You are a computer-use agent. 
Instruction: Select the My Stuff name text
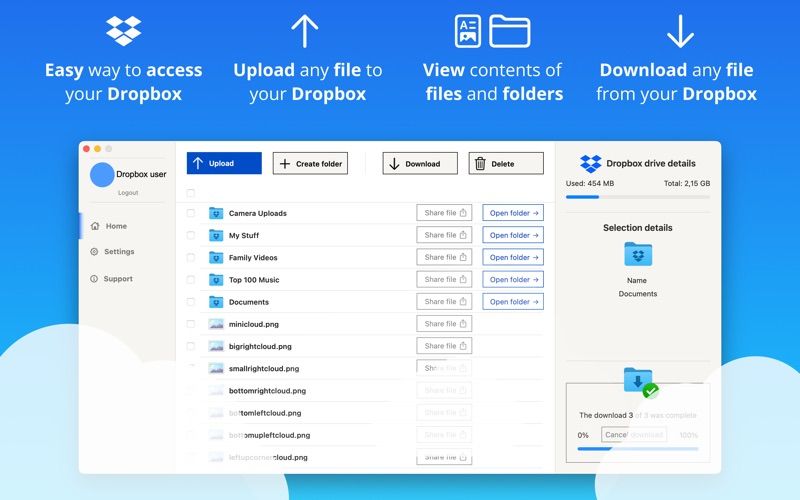[x=244, y=235]
